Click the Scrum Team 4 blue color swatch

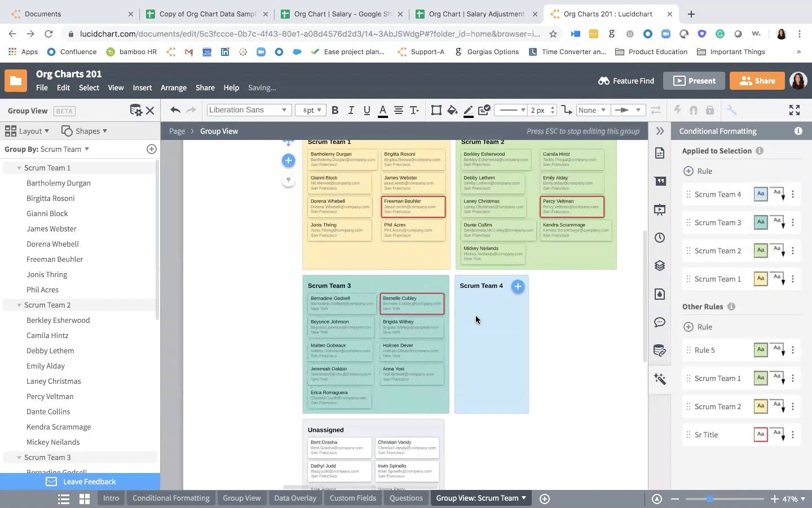click(760, 194)
